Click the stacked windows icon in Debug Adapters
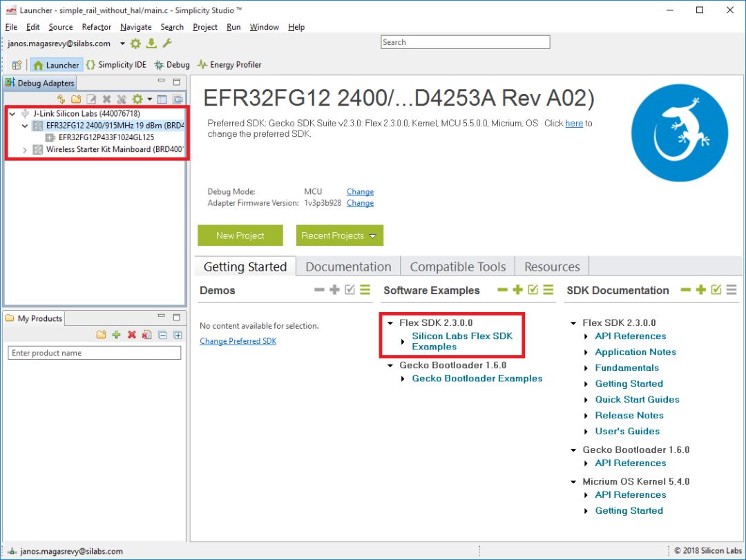Image resolution: width=746 pixels, height=560 pixels. click(178, 99)
